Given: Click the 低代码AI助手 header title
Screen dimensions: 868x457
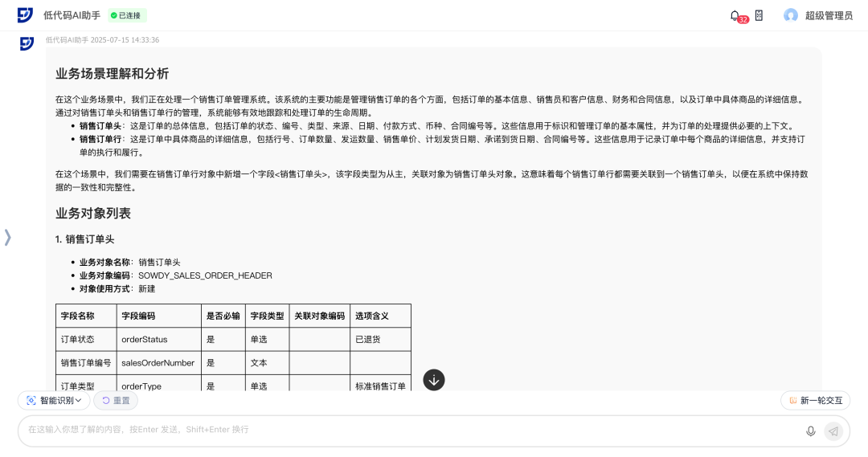Looking at the screenshot, I should coord(72,15).
